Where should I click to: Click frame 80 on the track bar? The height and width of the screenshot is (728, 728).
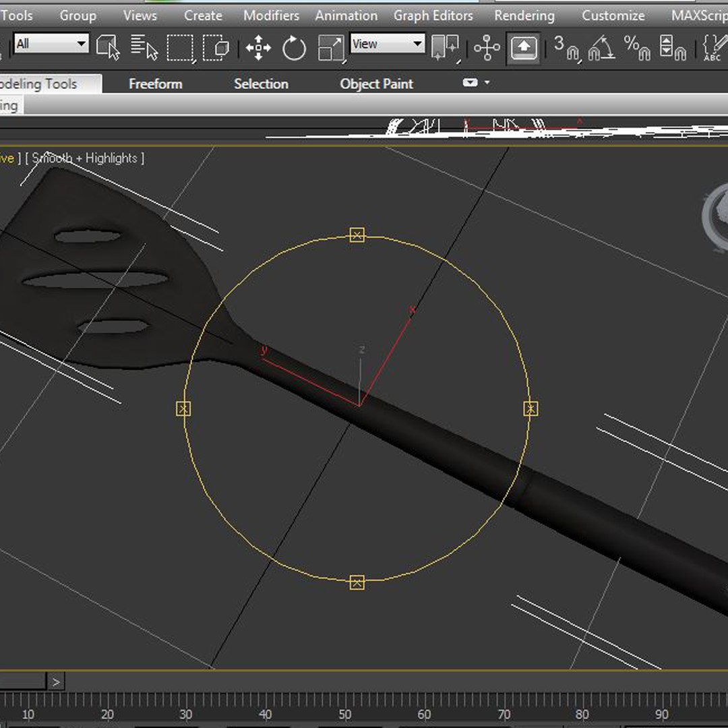click(x=582, y=714)
